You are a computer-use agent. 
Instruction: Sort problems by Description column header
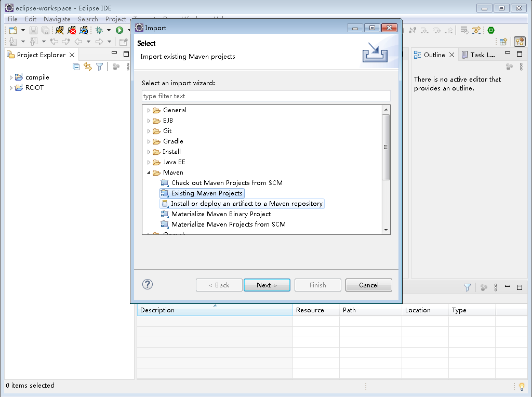pyautogui.click(x=215, y=310)
